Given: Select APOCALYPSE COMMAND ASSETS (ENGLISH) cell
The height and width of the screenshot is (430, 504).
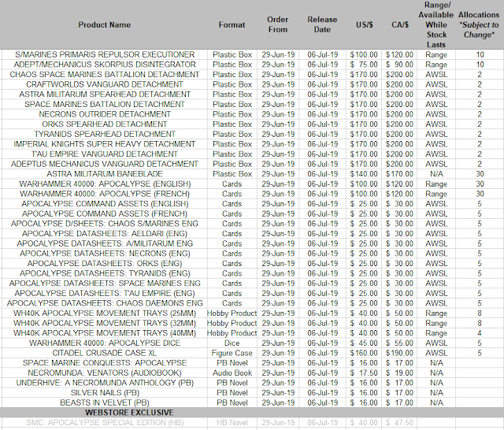Looking at the screenshot, I should 105,204.
